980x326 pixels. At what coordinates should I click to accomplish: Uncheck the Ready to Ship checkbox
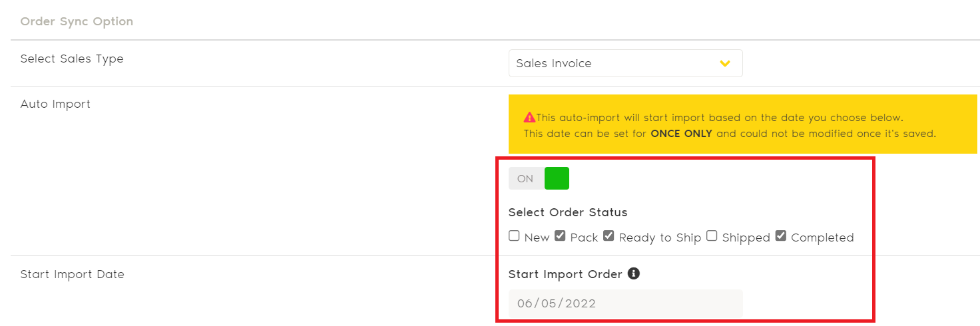coord(609,236)
